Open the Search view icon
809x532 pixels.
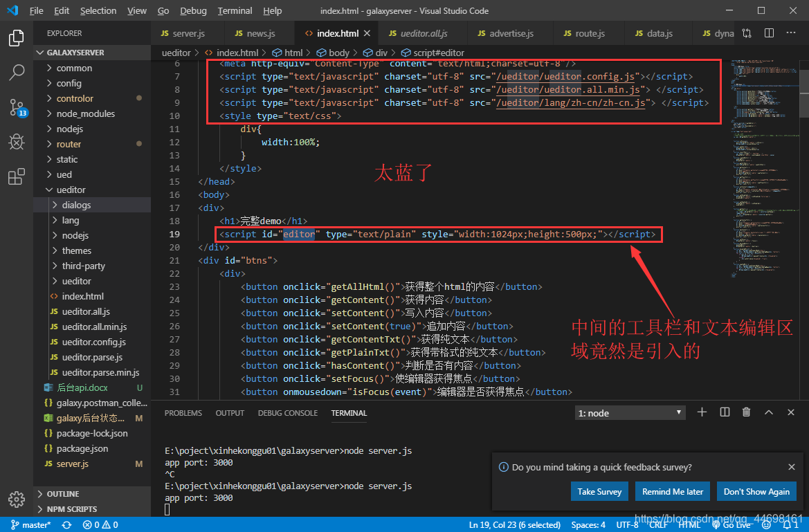tap(17, 73)
